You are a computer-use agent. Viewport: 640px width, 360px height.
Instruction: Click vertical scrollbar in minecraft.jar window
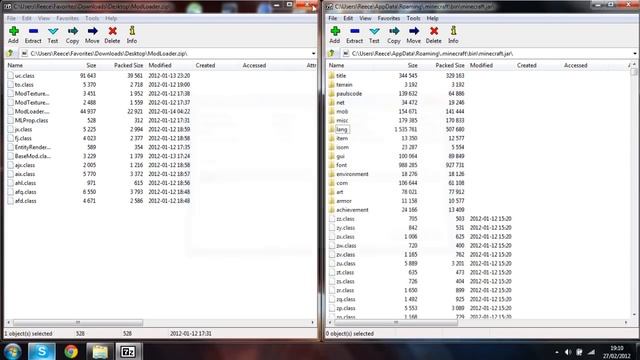[x=634, y=73]
